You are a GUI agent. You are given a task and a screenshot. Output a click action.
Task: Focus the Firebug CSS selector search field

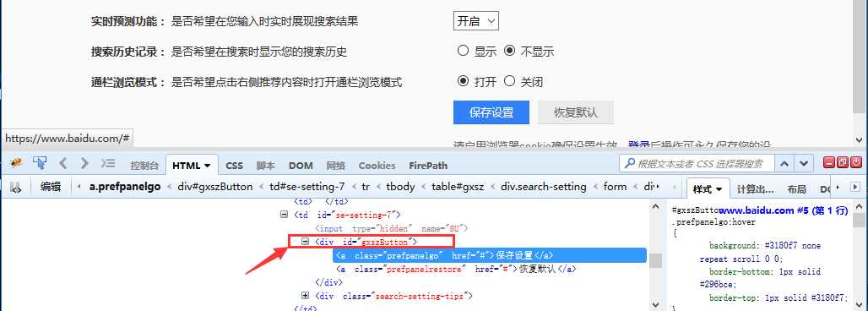click(x=696, y=164)
